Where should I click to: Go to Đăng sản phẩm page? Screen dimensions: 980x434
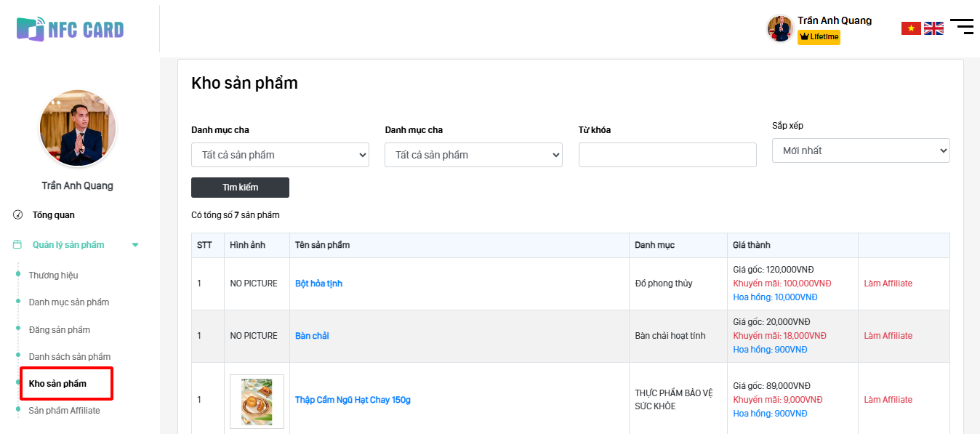pos(60,330)
